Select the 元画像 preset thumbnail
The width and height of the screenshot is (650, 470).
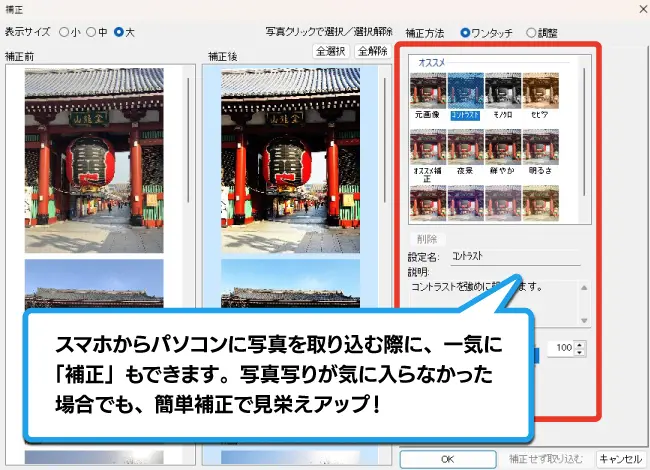pos(428,91)
